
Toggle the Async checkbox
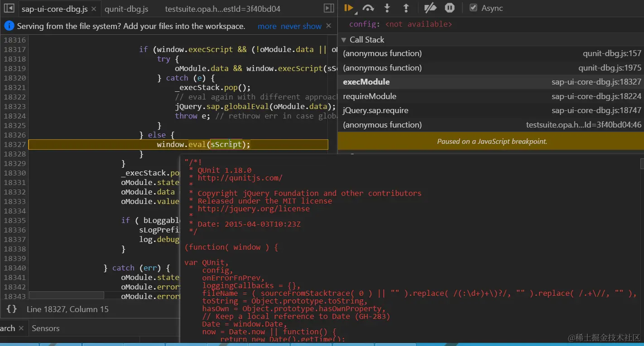pyautogui.click(x=473, y=8)
